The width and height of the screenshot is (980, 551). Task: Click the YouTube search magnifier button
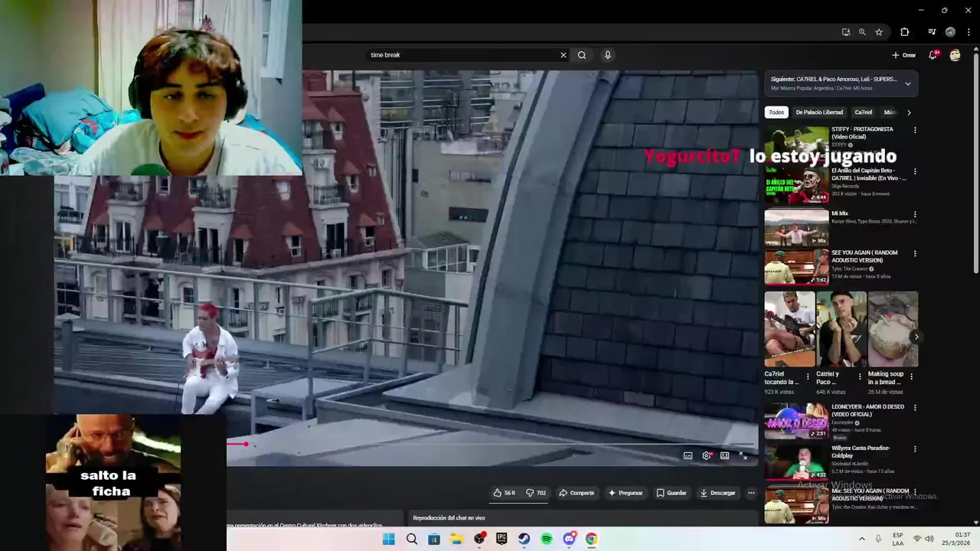(x=582, y=55)
